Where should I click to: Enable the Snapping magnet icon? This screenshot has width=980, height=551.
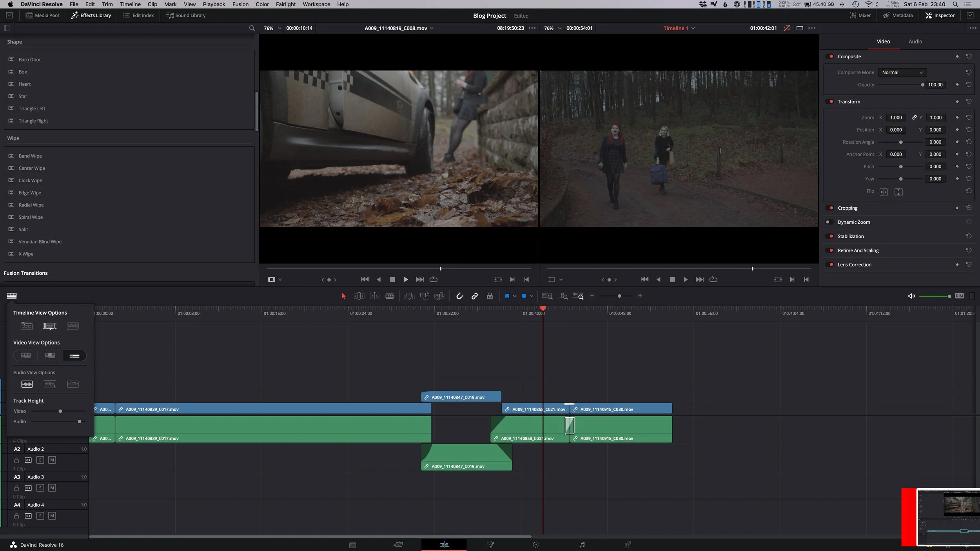(x=460, y=296)
